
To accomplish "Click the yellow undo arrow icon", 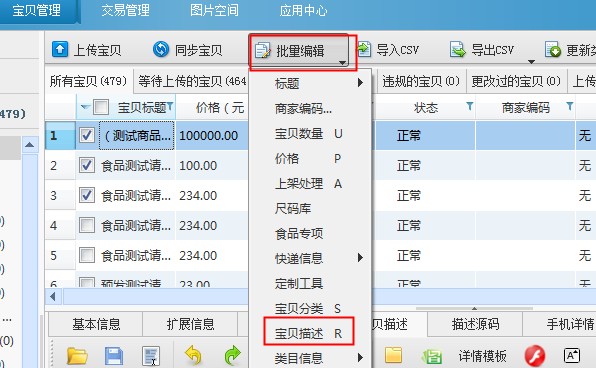I will click(x=193, y=355).
